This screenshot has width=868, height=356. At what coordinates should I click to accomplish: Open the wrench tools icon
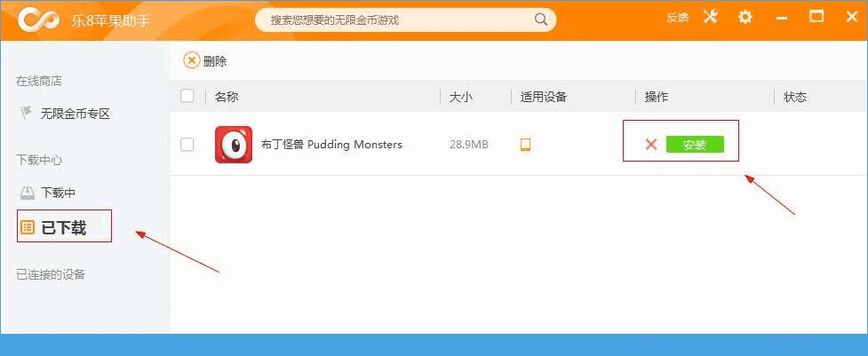710,17
